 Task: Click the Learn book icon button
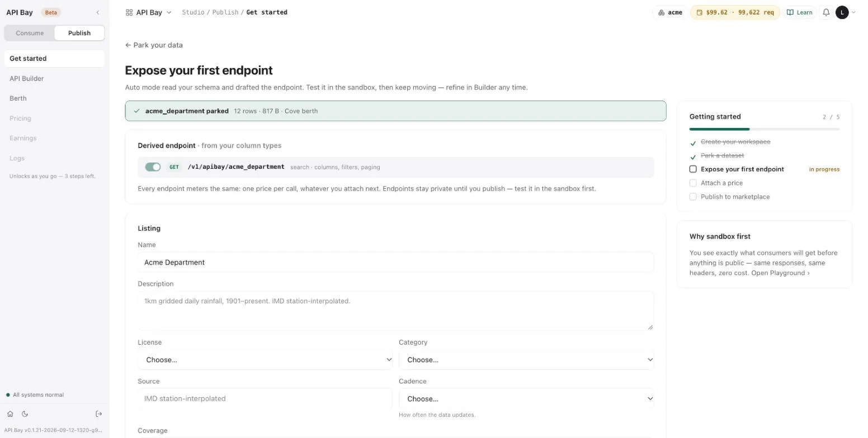pyautogui.click(x=800, y=12)
